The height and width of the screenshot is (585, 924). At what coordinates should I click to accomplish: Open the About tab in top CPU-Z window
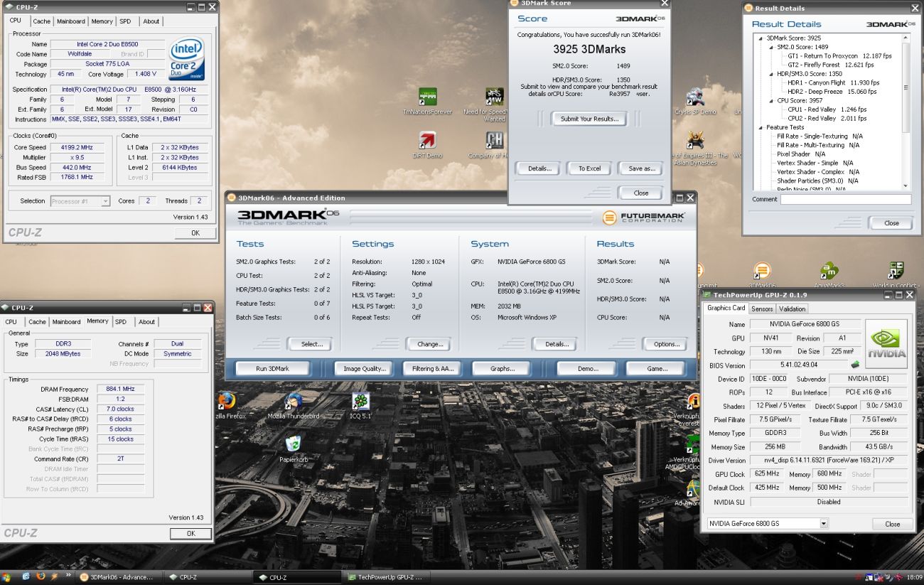click(151, 21)
